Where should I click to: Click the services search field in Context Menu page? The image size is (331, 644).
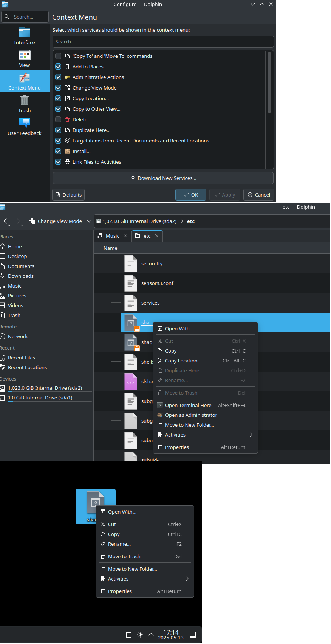163,42
